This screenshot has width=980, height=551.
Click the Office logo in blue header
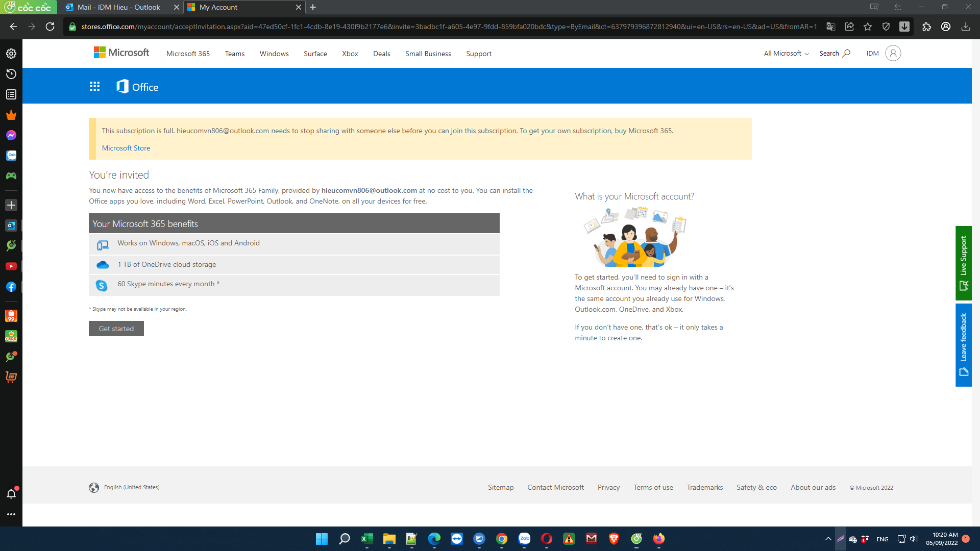[137, 87]
